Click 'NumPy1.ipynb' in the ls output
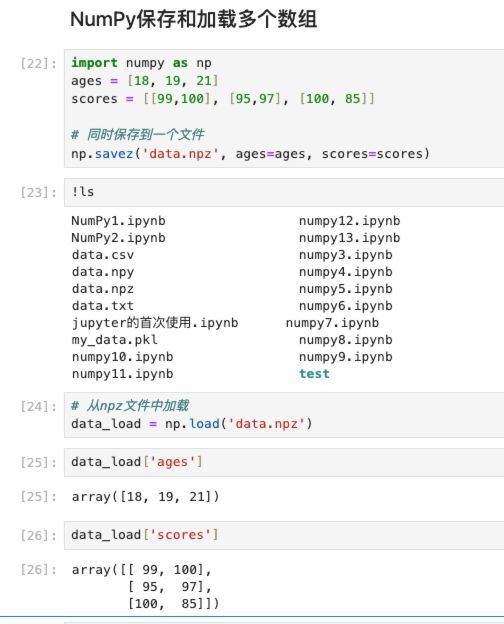 [x=118, y=221]
